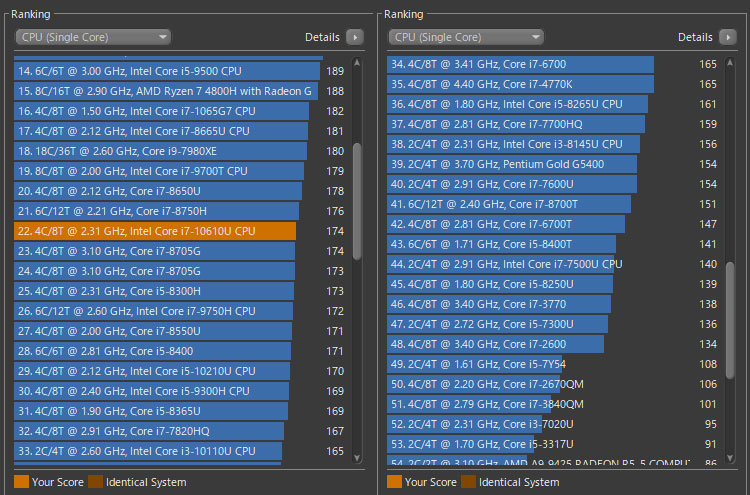Select row 36 Intel Core i5-8265U CPU
750x495 pixels.
click(552, 104)
